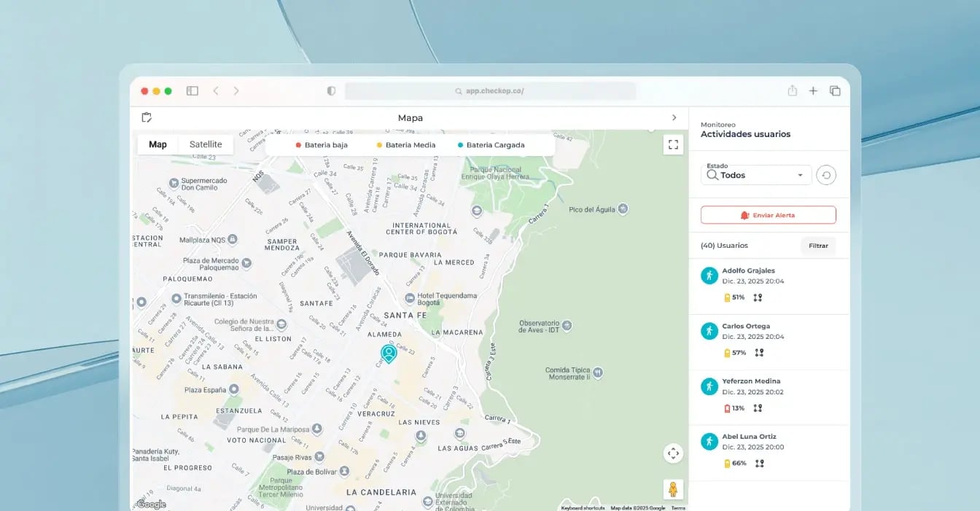Click the refresh icon next to the Estado filter
The image size is (980, 511).
pyautogui.click(x=826, y=175)
